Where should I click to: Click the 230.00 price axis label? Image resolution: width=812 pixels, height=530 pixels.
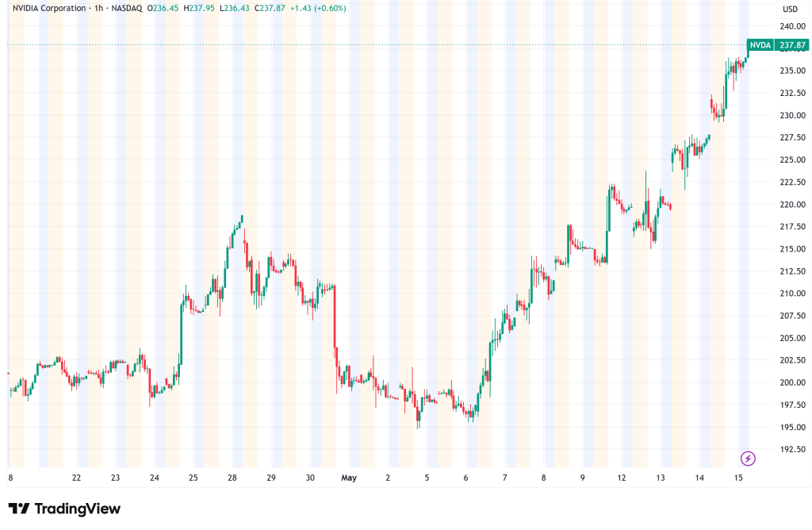pos(792,116)
